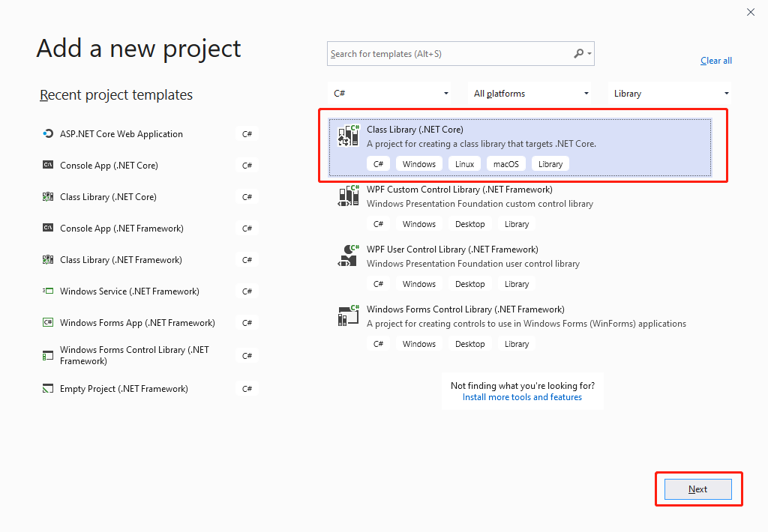The image size is (768, 532).
Task: Select Class Library (.NET Framework) recent template
Action: [149, 259]
